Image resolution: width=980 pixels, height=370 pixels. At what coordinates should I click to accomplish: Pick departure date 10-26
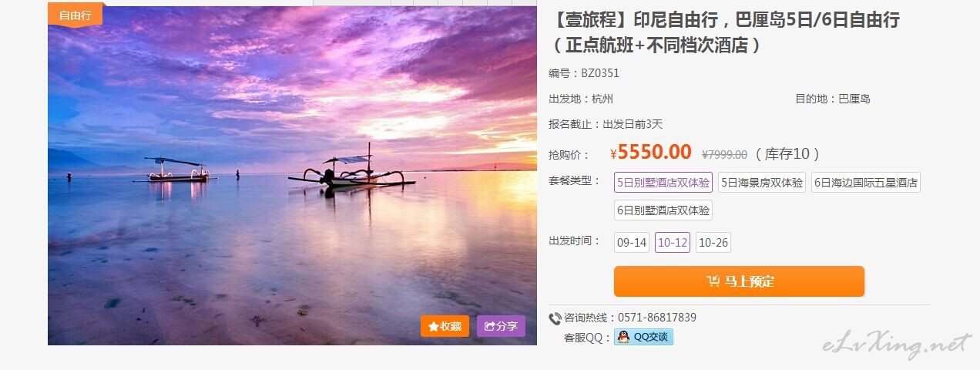(713, 242)
